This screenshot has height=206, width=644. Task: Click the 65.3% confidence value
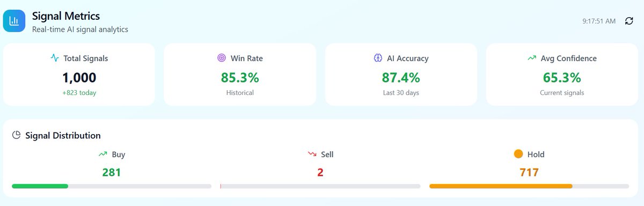click(562, 77)
